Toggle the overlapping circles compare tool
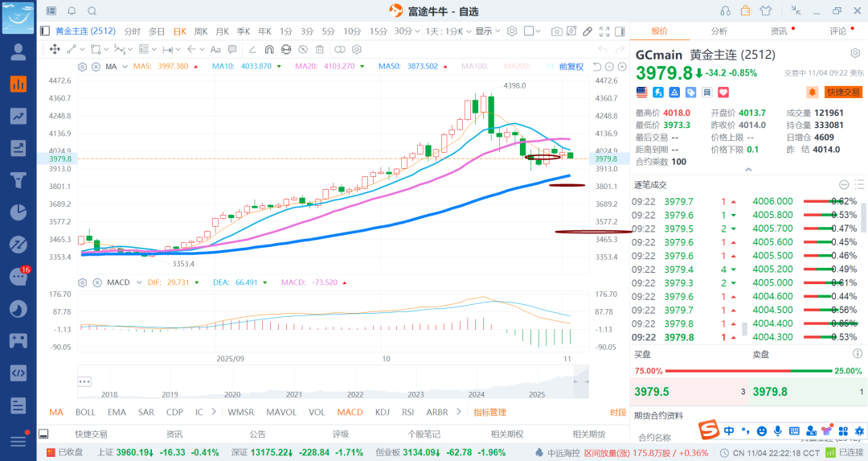Screen dimensions: 868x461 click(x=340, y=49)
